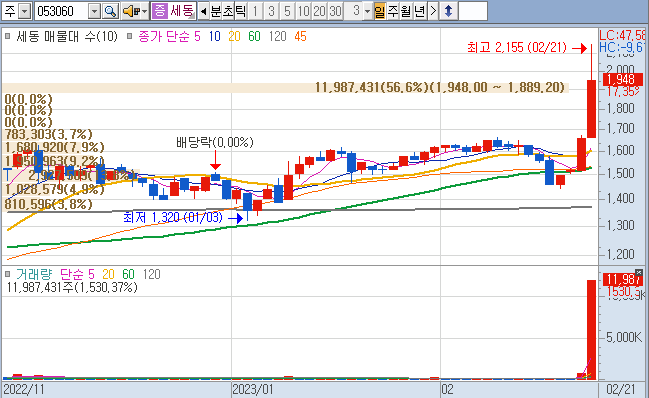This screenshot has height=398, width=649.
Task: Click the 종가 단순 label
Action: tap(163, 36)
